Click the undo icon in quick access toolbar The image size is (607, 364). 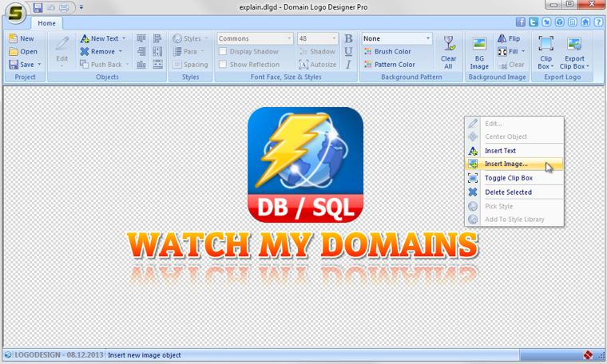click(x=50, y=7)
